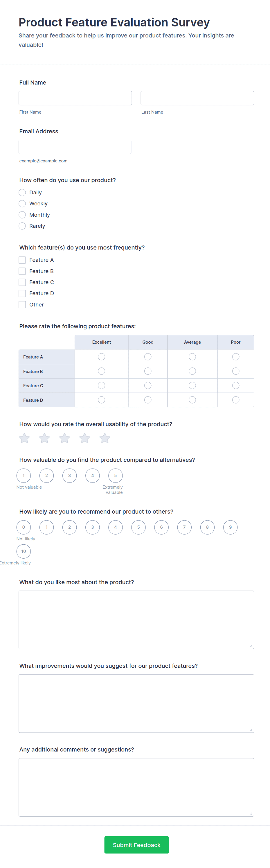Choose value rating 1 Not valuable
This screenshot has width=270, height=868.
[x=24, y=476]
